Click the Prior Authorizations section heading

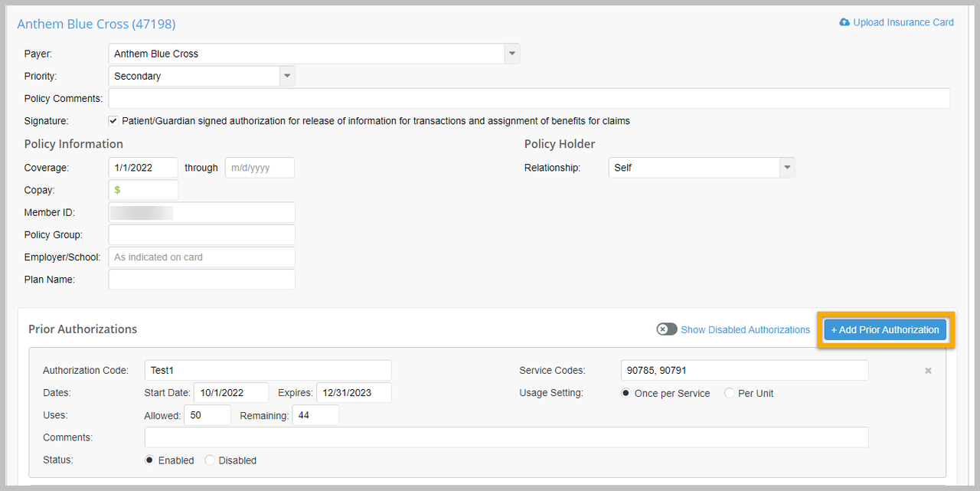tap(83, 329)
